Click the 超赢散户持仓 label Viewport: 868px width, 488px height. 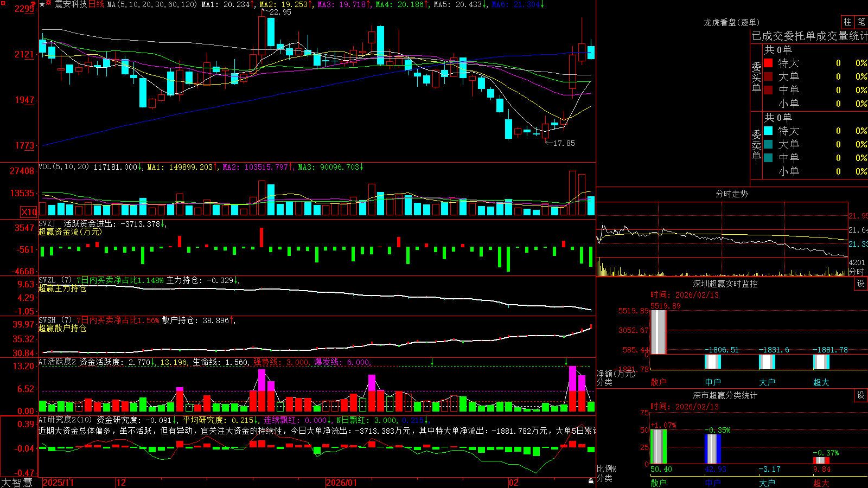[62, 328]
